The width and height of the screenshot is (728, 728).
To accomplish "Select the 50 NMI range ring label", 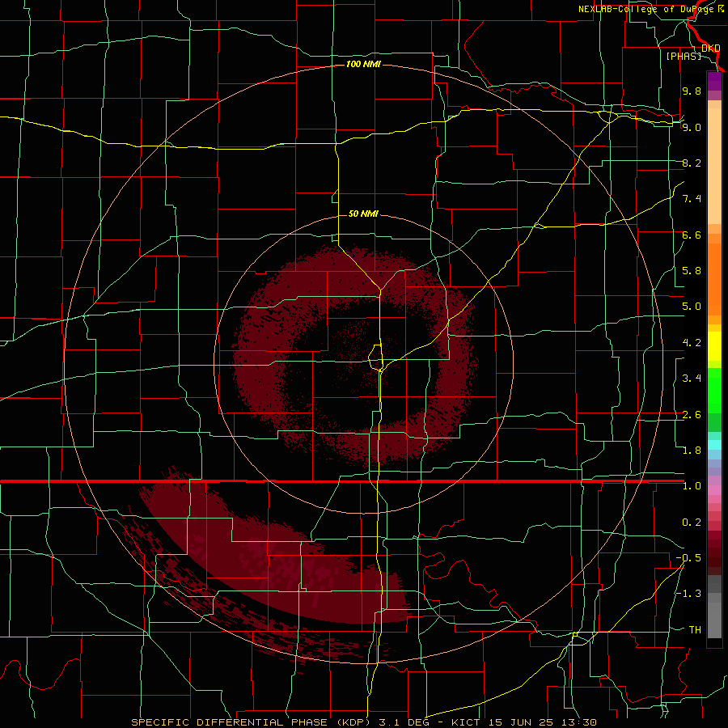I will tap(363, 214).
